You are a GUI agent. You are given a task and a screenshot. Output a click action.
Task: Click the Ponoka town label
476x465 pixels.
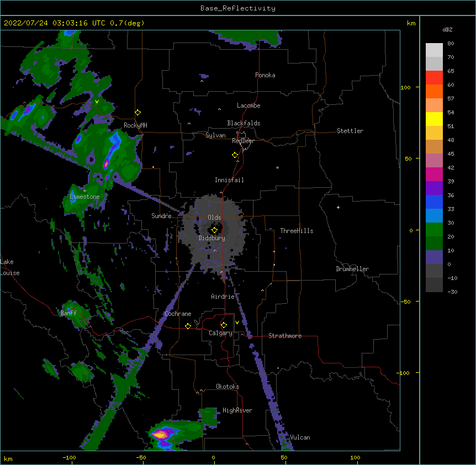[265, 75]
